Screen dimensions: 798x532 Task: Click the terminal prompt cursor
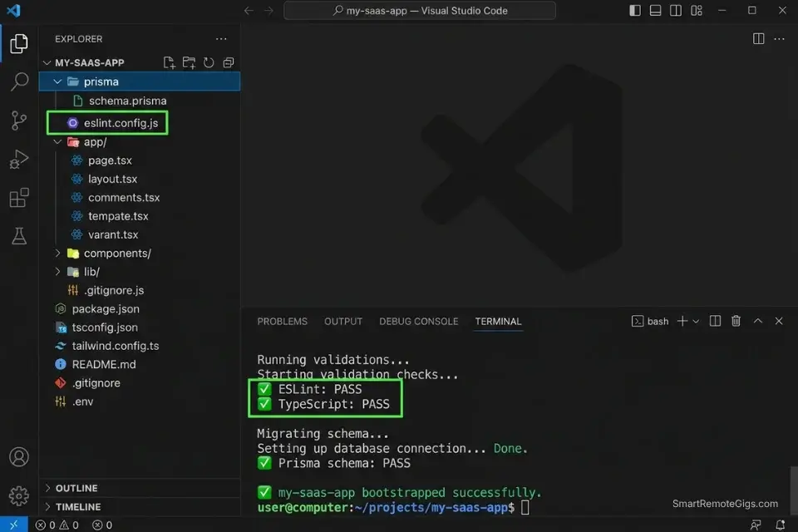pyautogui.click(x=525, y=508)
